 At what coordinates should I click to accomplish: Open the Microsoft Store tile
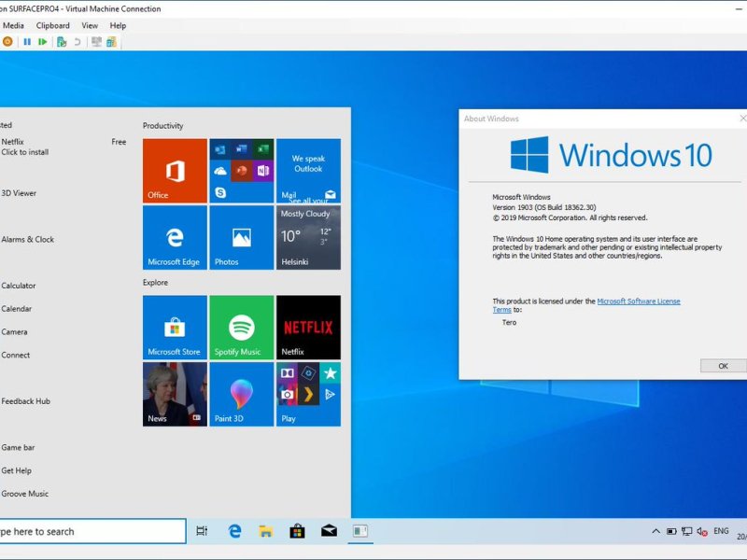(x=175, y=328)
